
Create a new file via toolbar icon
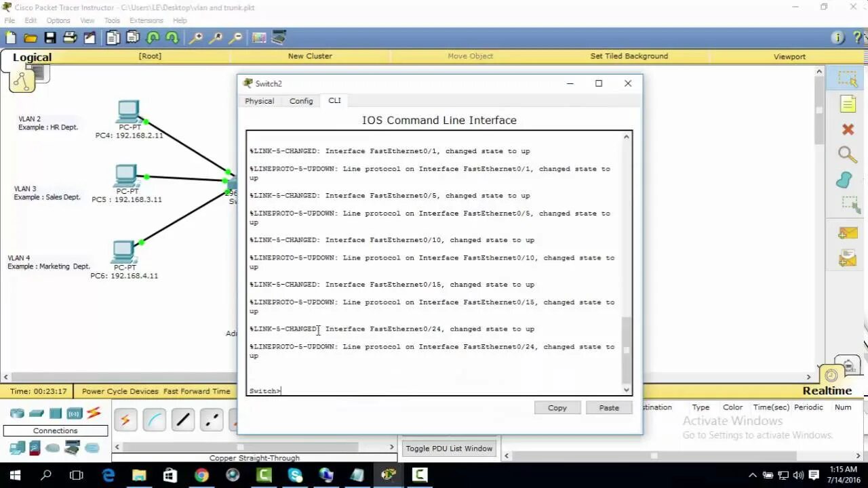coord(11,38)
